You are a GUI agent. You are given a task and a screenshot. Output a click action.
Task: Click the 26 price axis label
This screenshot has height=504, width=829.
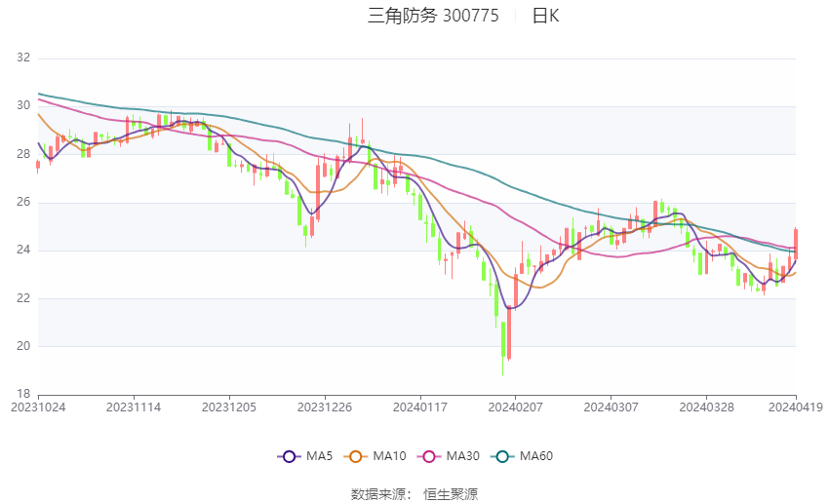pos(23,203)
